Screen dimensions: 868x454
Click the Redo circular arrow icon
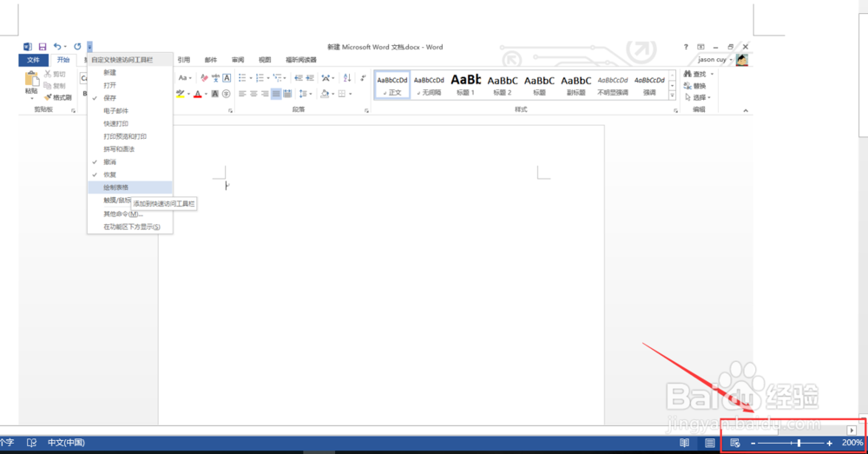click(x=77, y=47)
